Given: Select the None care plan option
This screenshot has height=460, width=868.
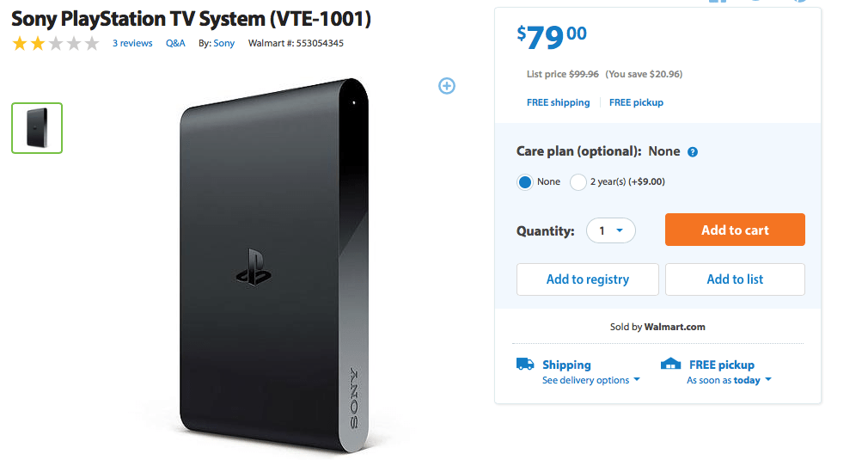Looking at the screenshot, I should [x=525, y=181].
